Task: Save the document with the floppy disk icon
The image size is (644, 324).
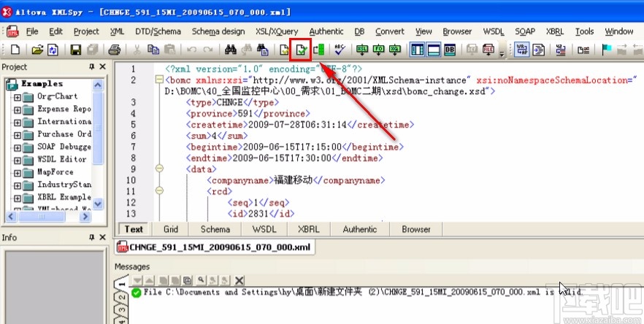Action: [76, 50]
